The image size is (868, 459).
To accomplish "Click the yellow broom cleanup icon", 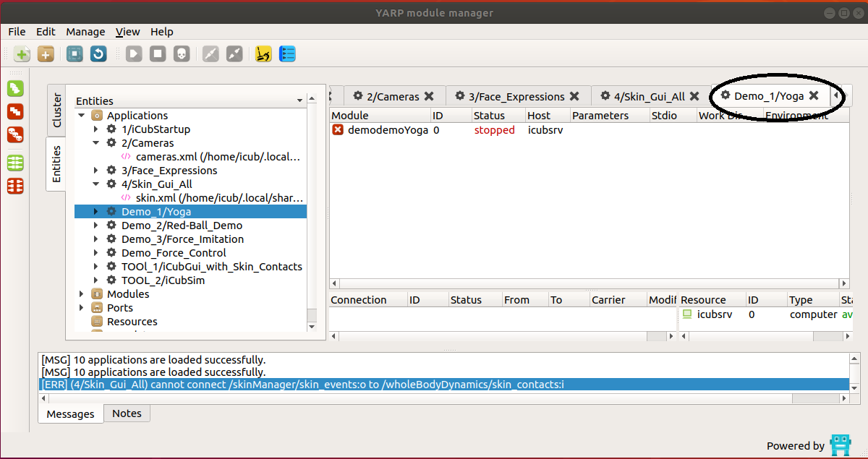I will [x=264, y=54].
